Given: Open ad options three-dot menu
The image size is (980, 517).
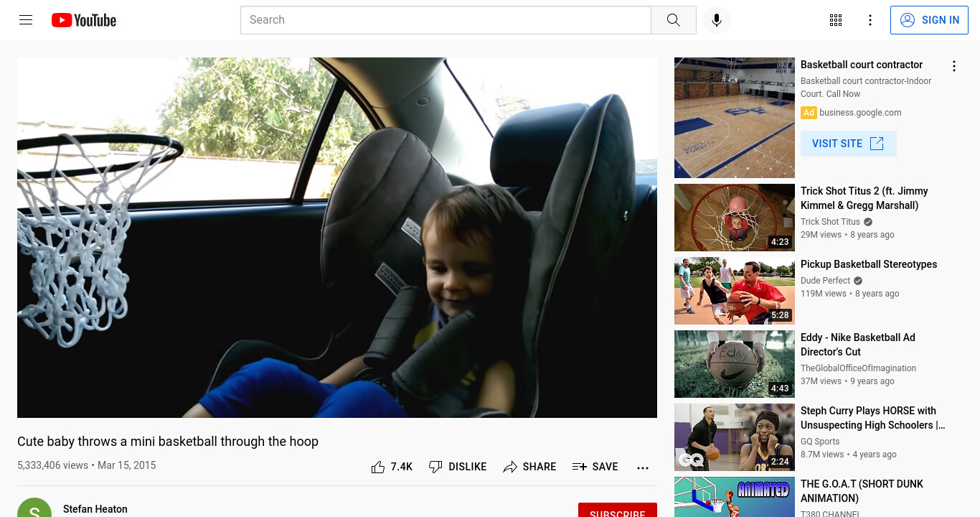Looking at the screenshot, I should pos(953,66).
